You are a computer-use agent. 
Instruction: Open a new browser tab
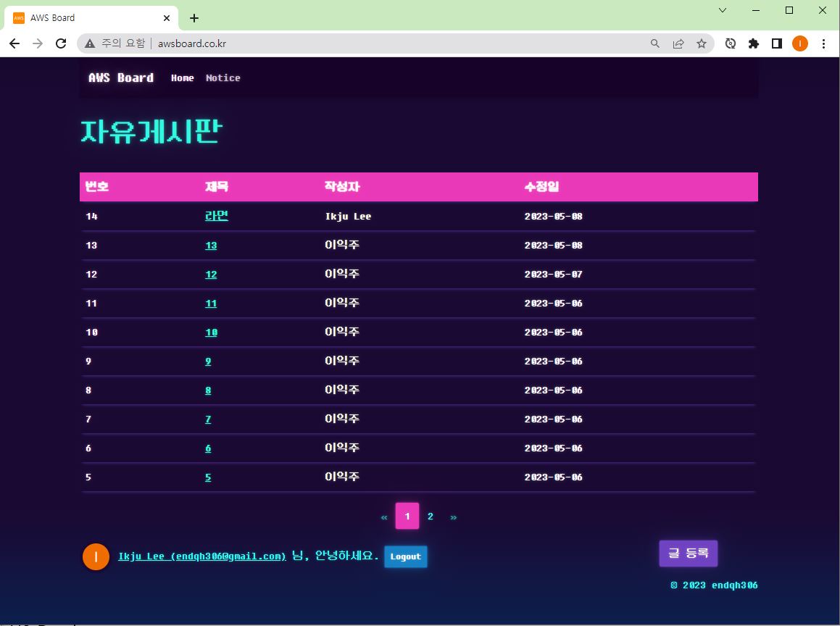tap(194, 18)
